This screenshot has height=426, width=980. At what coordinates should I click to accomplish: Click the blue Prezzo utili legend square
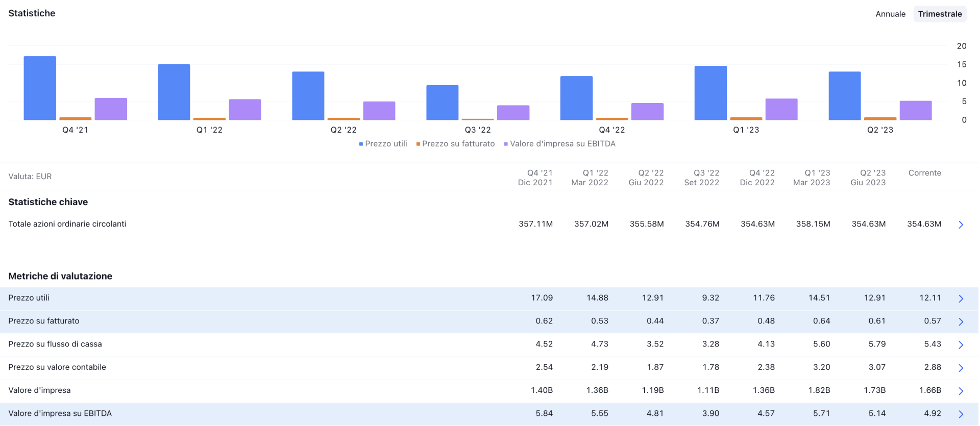(x=361, y=144)
